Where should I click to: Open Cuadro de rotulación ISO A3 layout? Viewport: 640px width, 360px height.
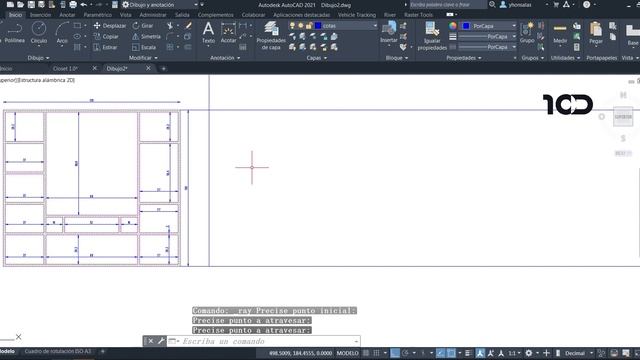pos(58,351)
